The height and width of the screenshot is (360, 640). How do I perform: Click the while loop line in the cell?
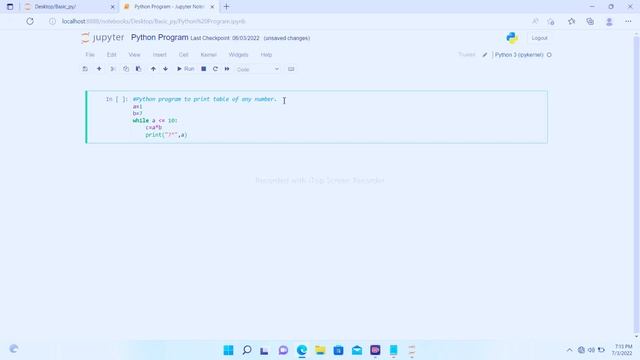(x=155, y=120)
